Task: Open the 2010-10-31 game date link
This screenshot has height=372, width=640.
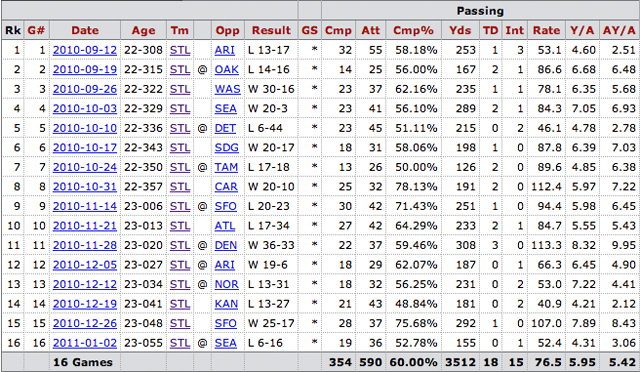Action: click(x=85, y=187)
